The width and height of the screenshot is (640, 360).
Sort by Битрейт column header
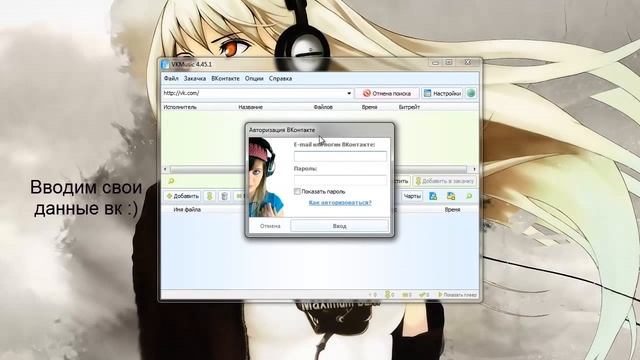tap(409, 107)
